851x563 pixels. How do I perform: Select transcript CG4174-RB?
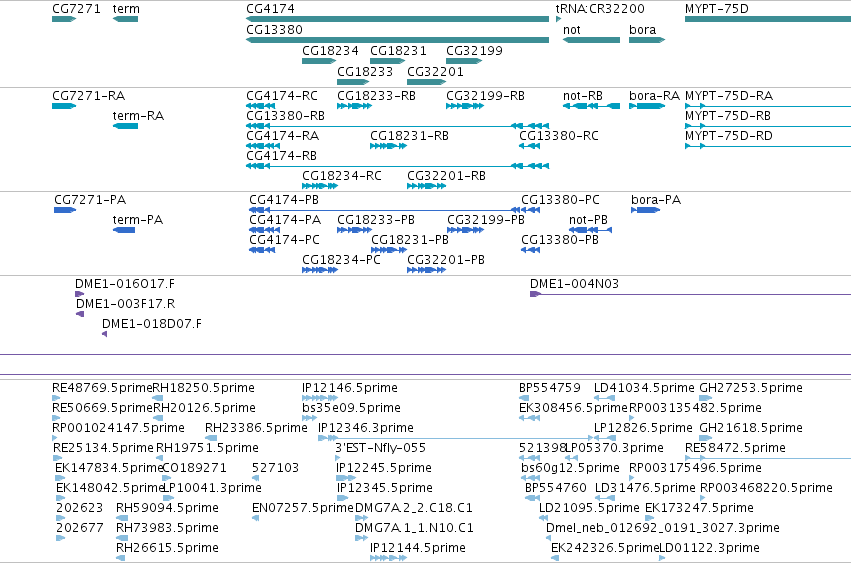[397, 166]
